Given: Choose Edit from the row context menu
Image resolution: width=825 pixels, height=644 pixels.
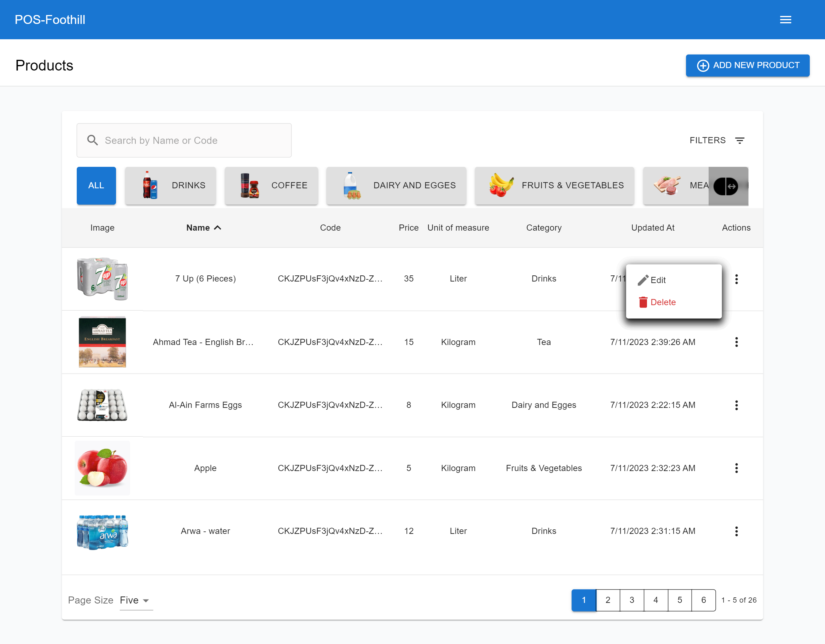Looking at the screenshot, I should click(658, 280).
